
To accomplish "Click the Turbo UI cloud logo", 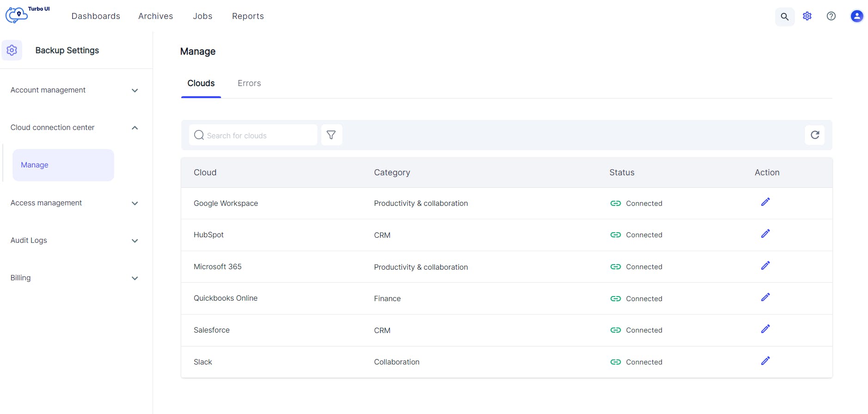I will tap(17, 15).
